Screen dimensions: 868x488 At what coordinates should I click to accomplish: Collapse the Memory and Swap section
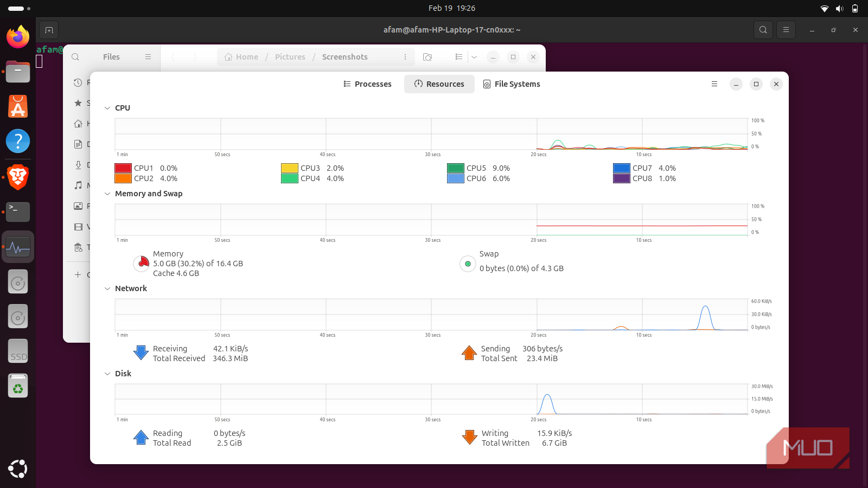click(107, 194)
